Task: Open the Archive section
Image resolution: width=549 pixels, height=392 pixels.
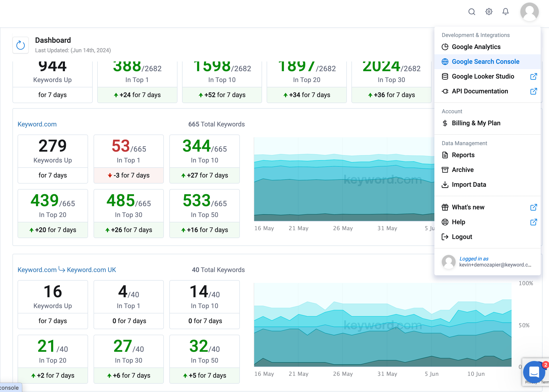Action: (463, 170)
